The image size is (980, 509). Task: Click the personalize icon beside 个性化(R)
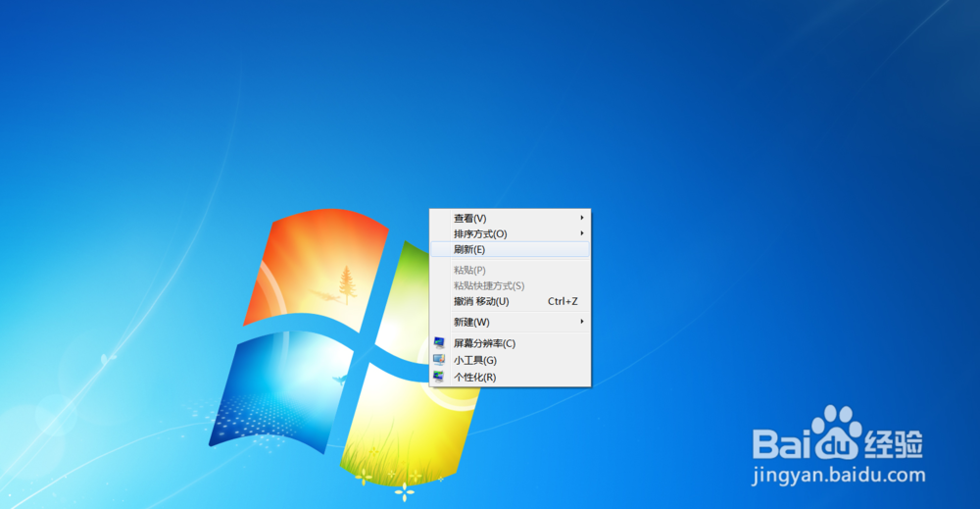click(439, 377)
